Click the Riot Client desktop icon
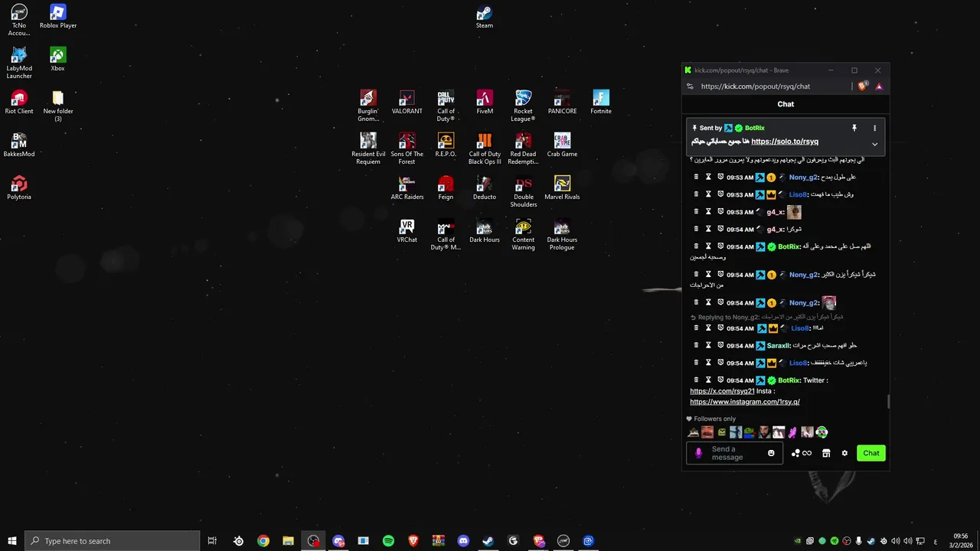This screenshot has height=551, width=980. tap(19, 103)
